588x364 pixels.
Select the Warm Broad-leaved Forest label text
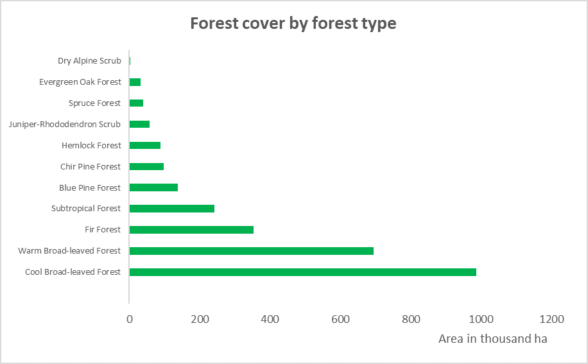[x=69, y=251]
